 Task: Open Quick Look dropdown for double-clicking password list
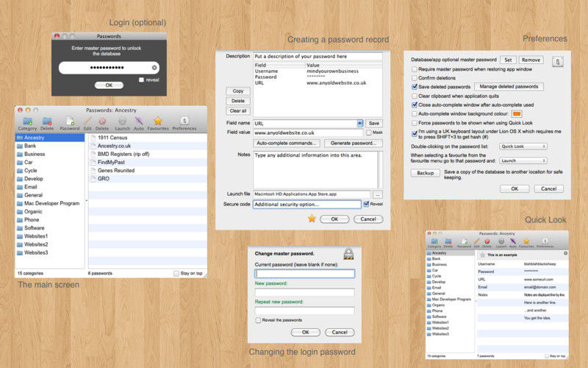point(523,146)
